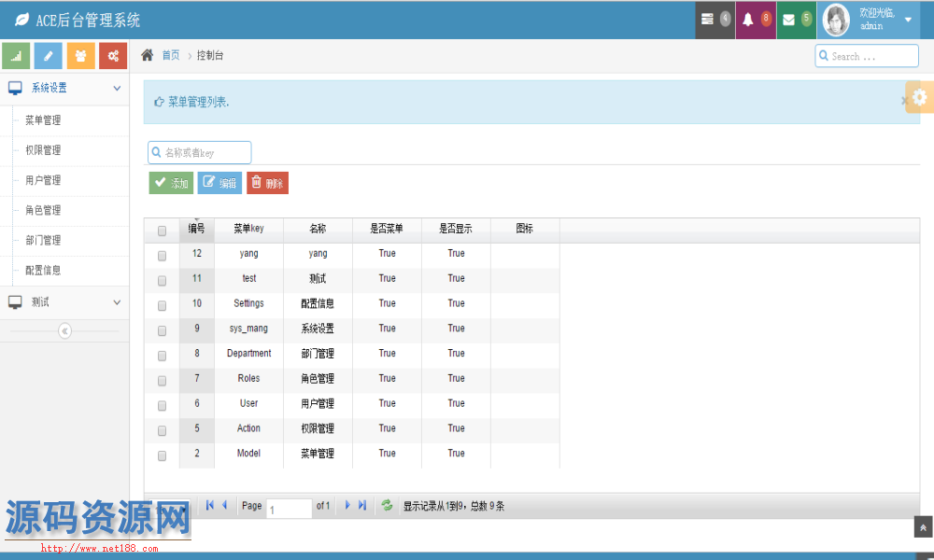Open 角色管理 in the sidebar

coord(43,210)
